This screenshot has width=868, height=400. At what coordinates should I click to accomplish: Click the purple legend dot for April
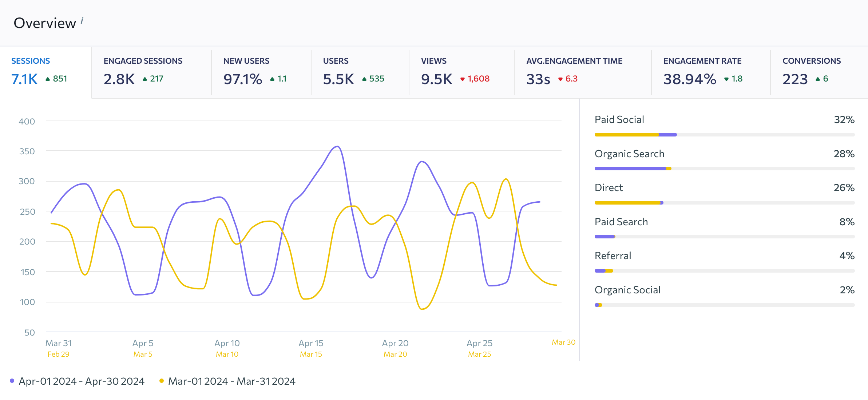(12, 381)
